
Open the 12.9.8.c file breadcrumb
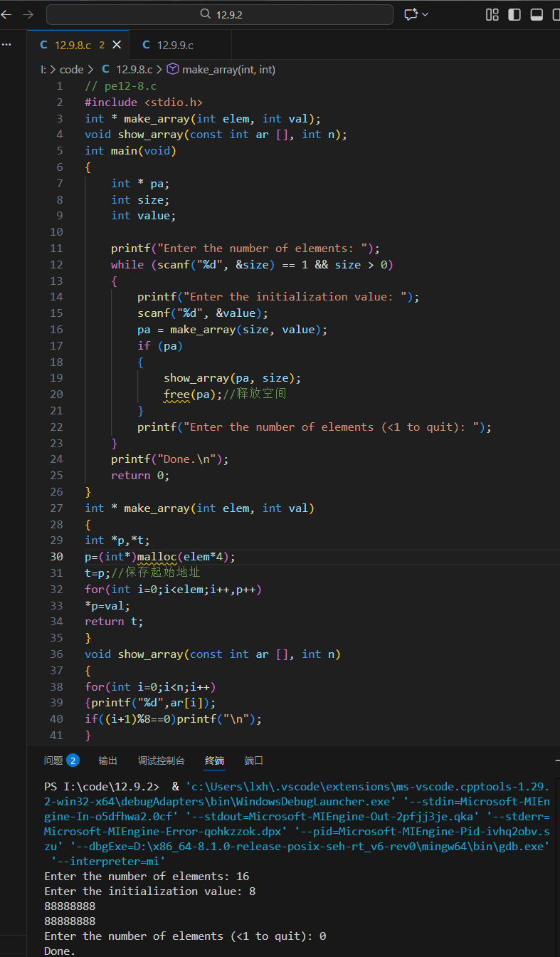pyautogui.click(x=134, y=69)
